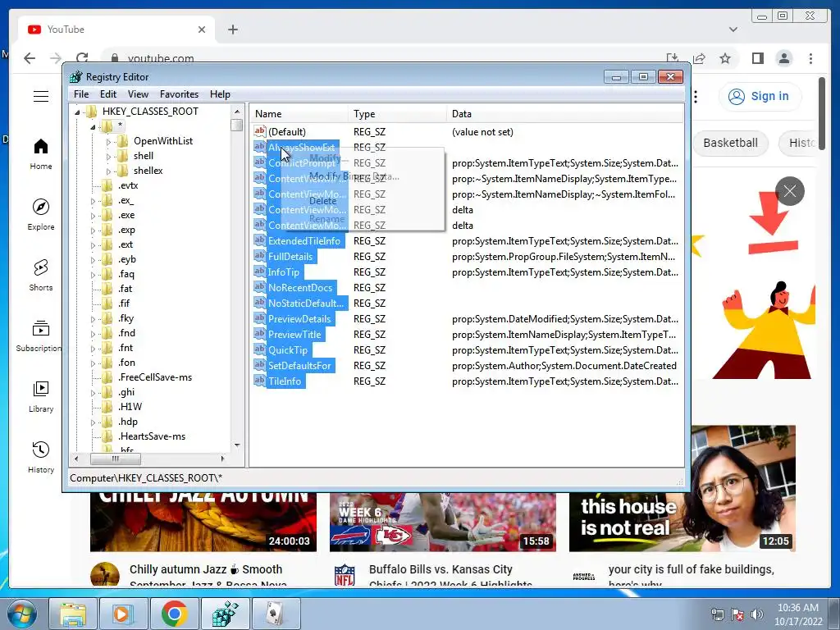This screenshot has width=840, height=630.
Task: Open the Bills vs. Chiefs video thumbnail
Action: pyautogui.click(x=442, y=522)
